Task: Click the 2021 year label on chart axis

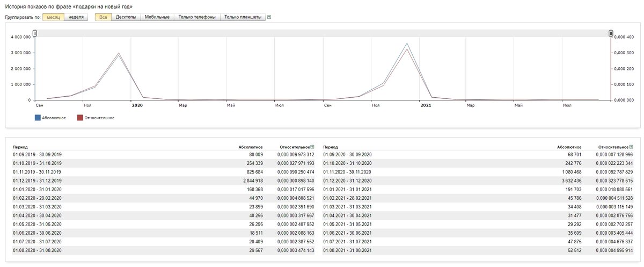Action: click(x=426, y=105)
